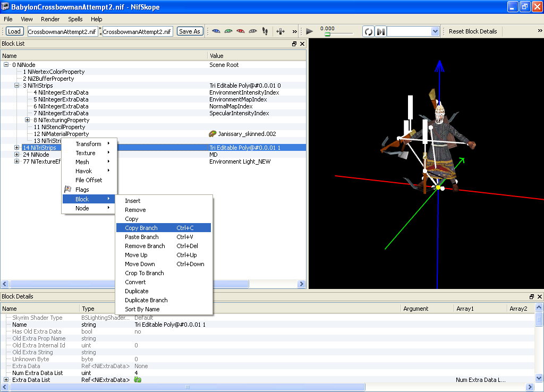Choose Sort By Name
This screenshot has height=392, width=544.
point(164,309)
